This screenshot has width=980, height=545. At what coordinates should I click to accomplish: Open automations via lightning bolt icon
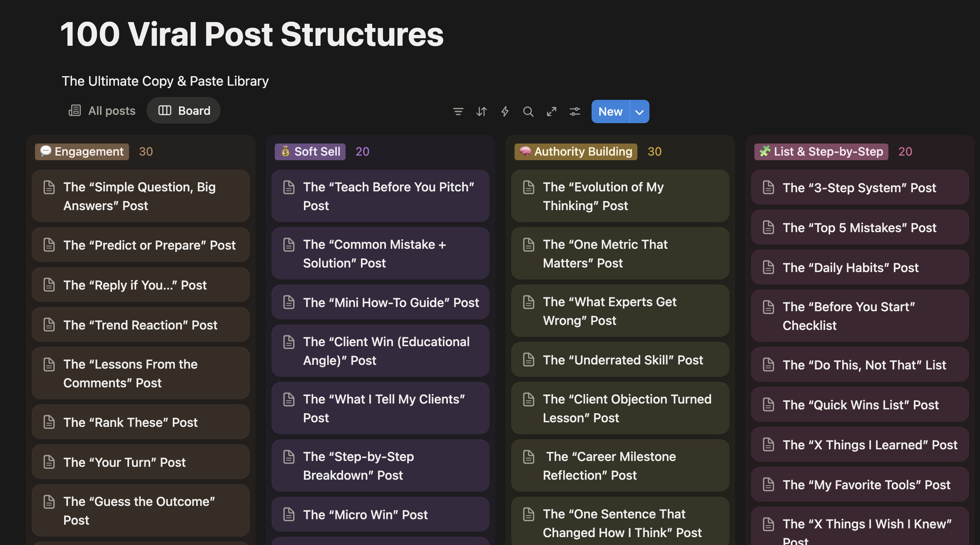click(505, 111)
